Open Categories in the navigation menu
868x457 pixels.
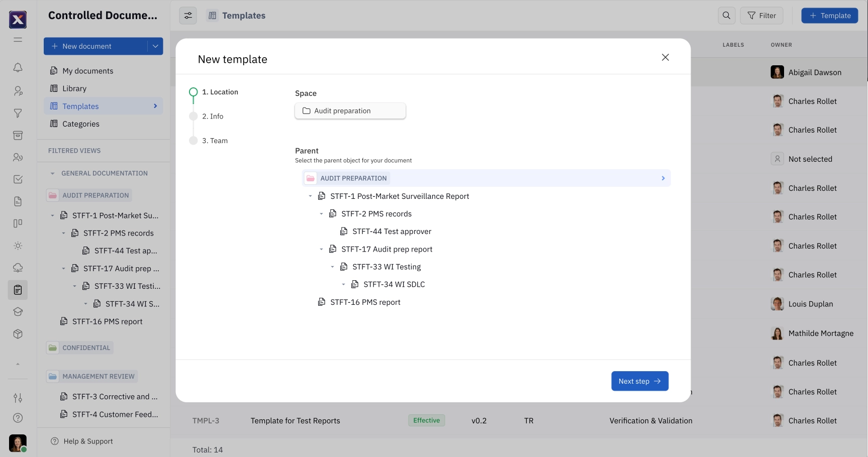[x=80, y=124]
